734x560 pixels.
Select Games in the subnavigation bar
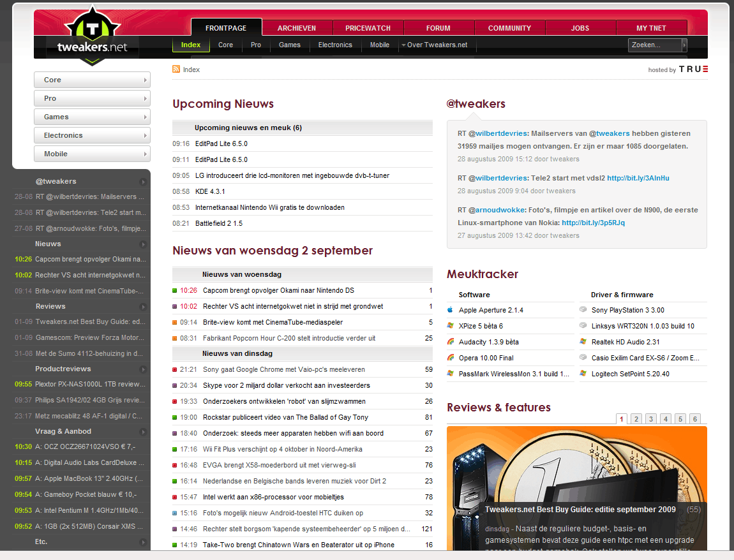point(290,45)
